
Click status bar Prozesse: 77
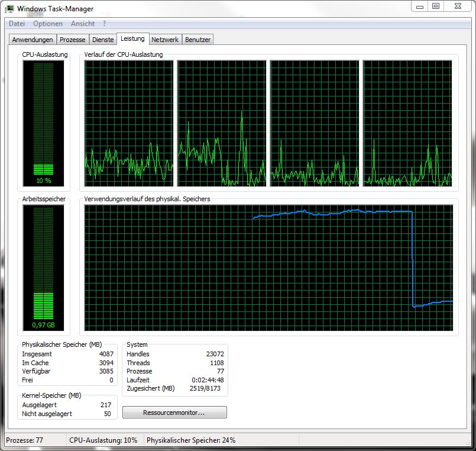(25, 440)
